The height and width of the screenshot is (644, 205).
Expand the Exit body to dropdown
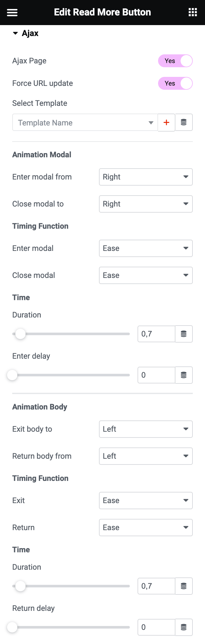pyautogui.click(x=146, y=429)
